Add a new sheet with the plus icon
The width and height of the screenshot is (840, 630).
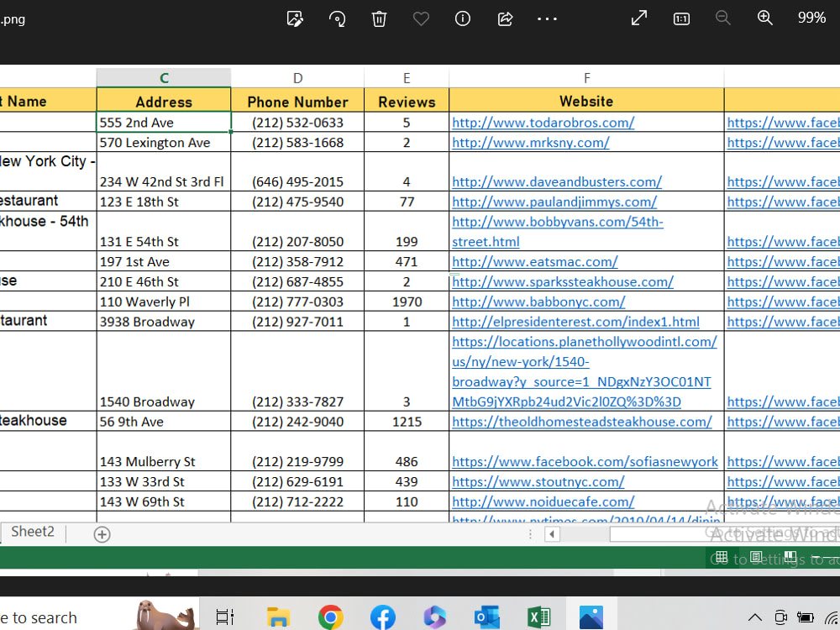(102, 534)
